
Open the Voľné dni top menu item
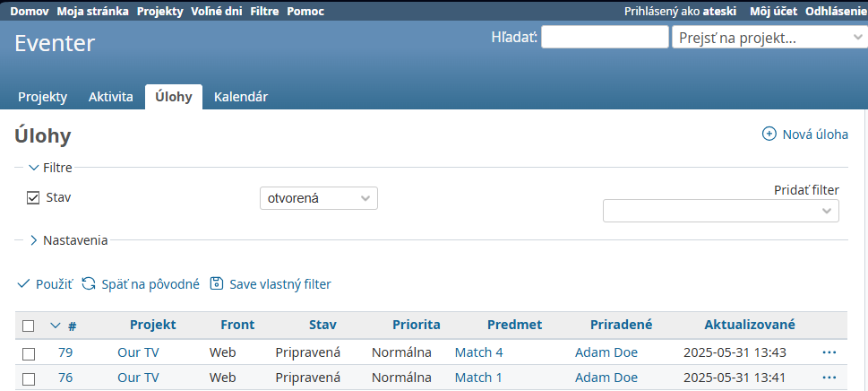point(217,11)
